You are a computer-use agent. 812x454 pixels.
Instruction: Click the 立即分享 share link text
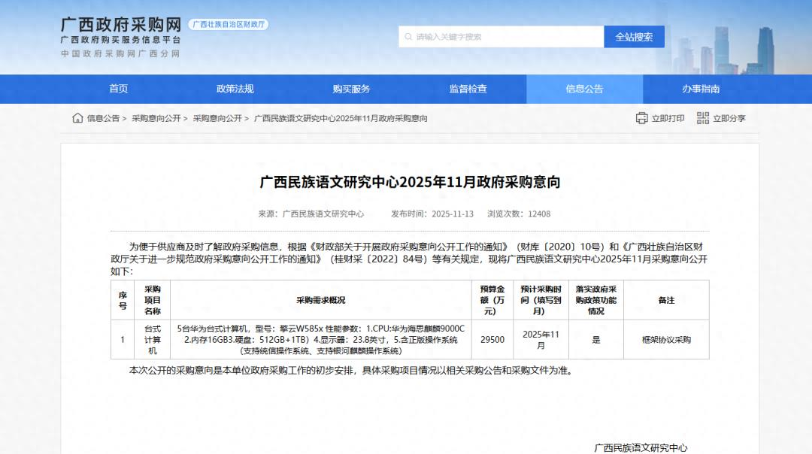click(x=729, y=118)
